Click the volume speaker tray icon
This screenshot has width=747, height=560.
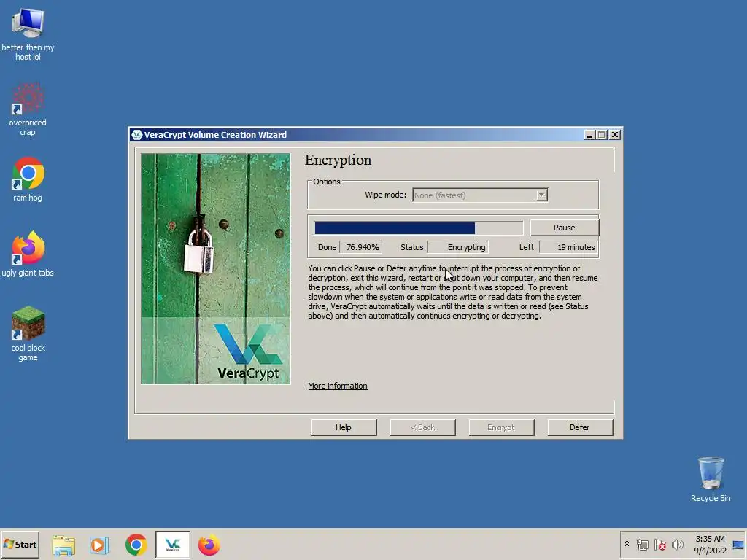click(x=677, y=544)
